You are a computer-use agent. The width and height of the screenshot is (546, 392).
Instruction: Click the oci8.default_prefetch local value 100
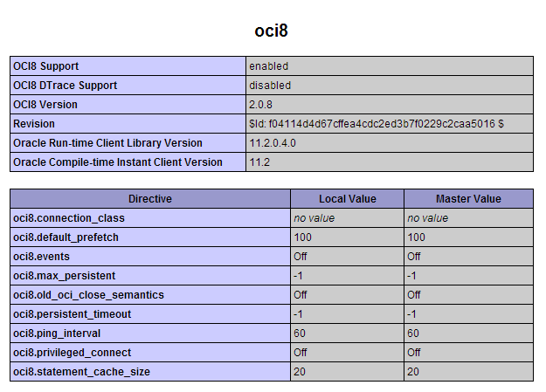(302, 237)
